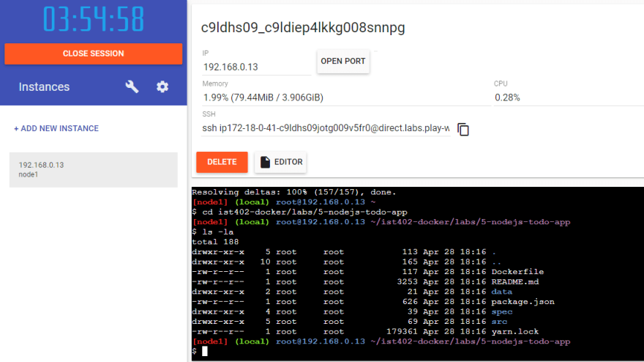This screenshot has width=644, height=362.
Task: Click the CLOSE SESSION button
Action: point(93,53)
